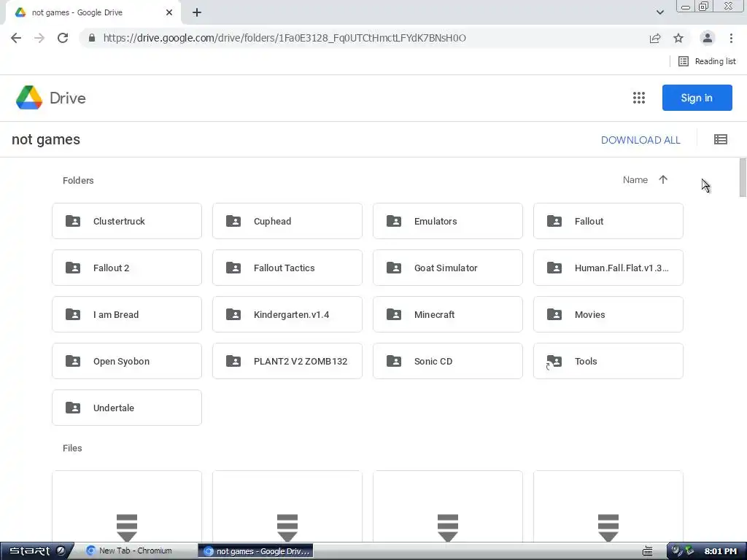Expand the tab search chevron
This screenshot has height=560, width=747.
click(x=659, y=12)
